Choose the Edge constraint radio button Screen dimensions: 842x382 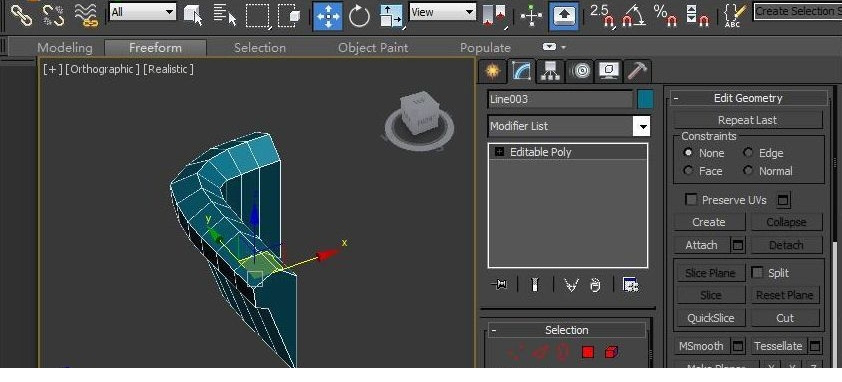pos(748,153)
